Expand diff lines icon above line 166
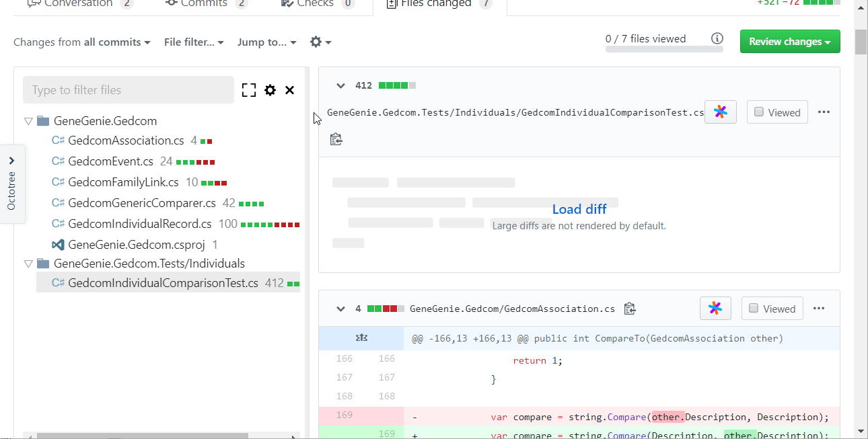 click(361, 338)
